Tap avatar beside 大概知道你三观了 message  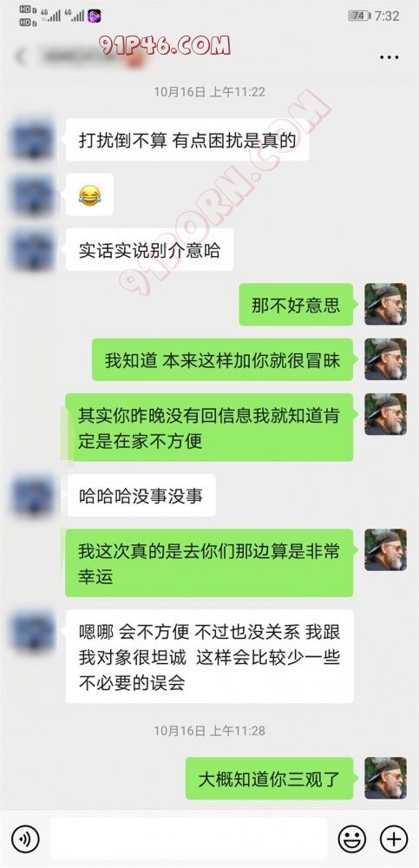[385, 778]
